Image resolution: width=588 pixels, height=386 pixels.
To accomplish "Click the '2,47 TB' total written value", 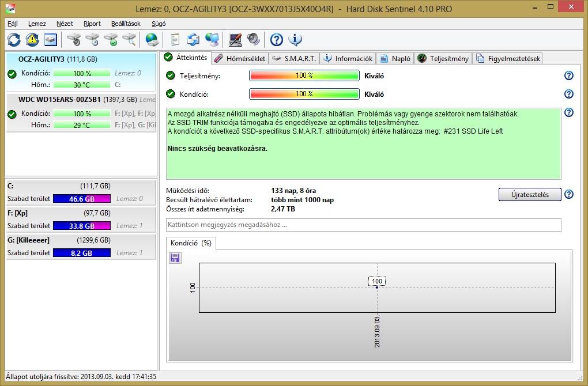I will pos(282,209).
